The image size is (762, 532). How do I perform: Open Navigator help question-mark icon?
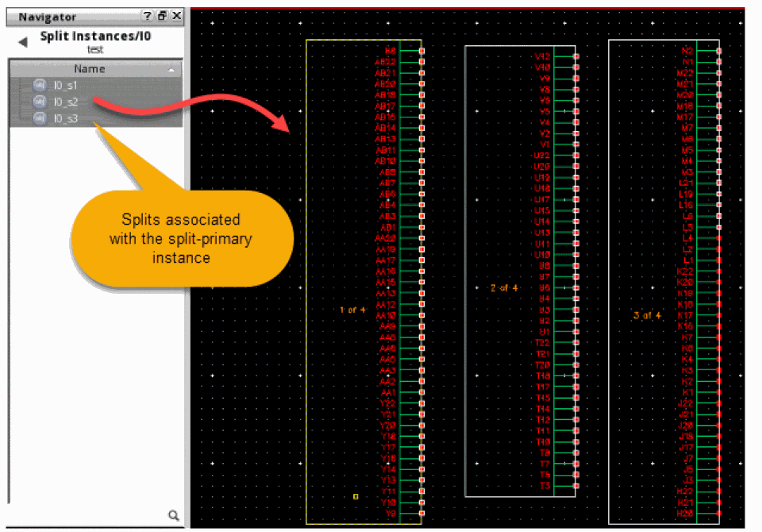click(x=146, y=16)
